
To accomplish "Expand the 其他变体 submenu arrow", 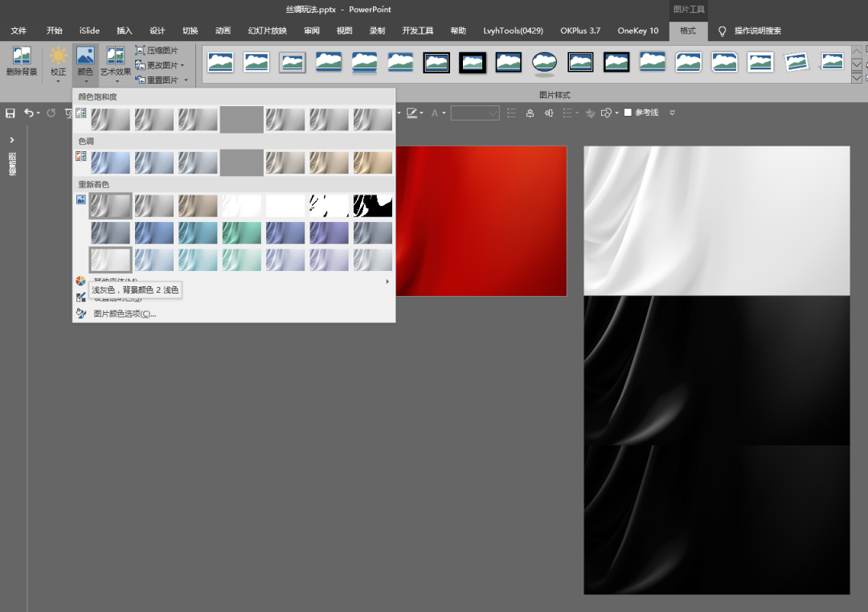I will point(387,281).
